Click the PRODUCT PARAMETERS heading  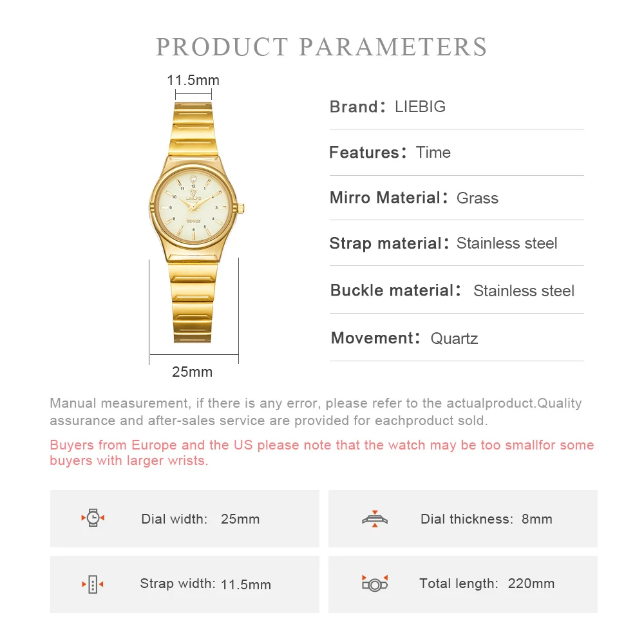pyautogui.click(x=321, y=46)
